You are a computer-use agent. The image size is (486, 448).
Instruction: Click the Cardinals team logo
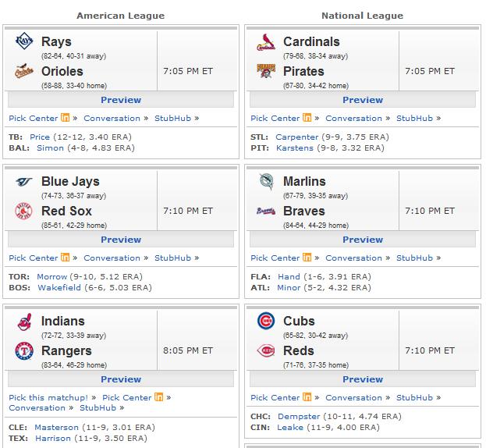[x=266, y=42]
